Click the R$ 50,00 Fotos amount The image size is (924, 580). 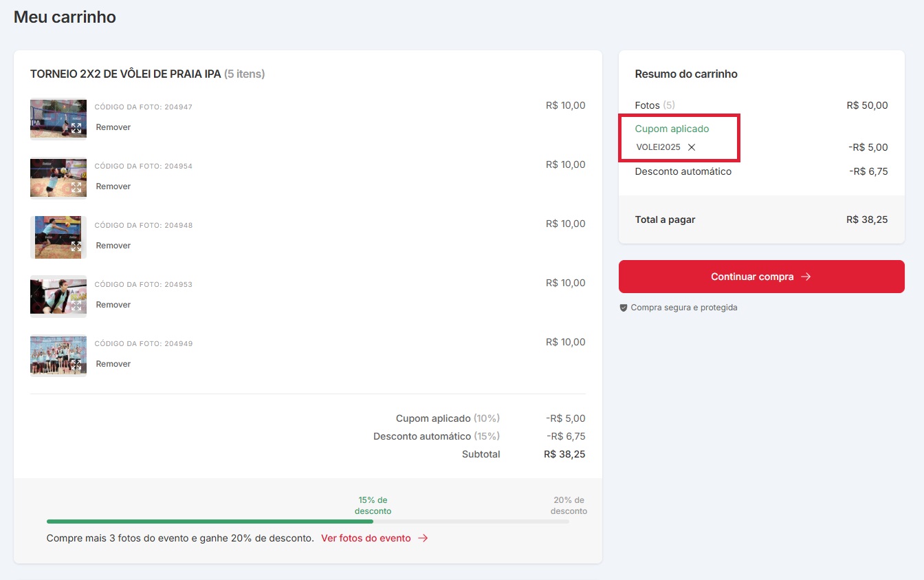pos(867,105)
